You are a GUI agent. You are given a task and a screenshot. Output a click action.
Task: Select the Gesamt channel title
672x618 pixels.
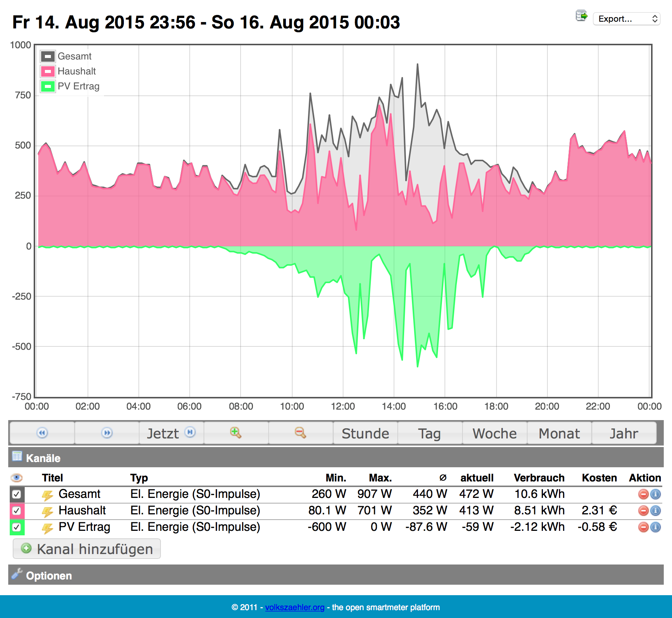point(79,494)
